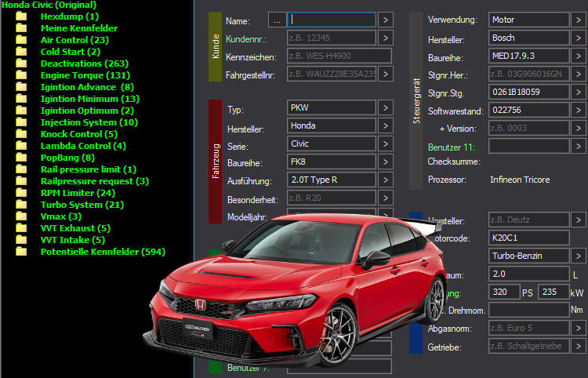Image resolution: width=588 pixels, height=378 pixels.
Task: Click the Stgnr.Her. input field
Action: (529, 74)
